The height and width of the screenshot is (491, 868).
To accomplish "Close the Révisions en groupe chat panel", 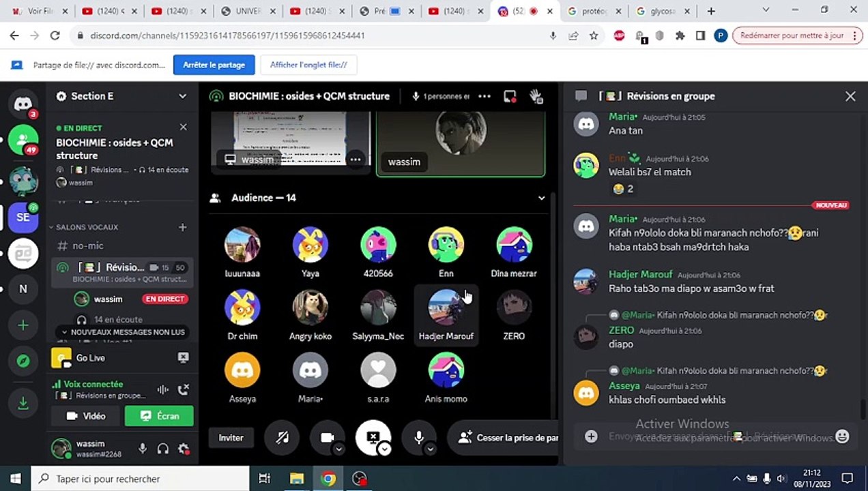I will point(850,96).
